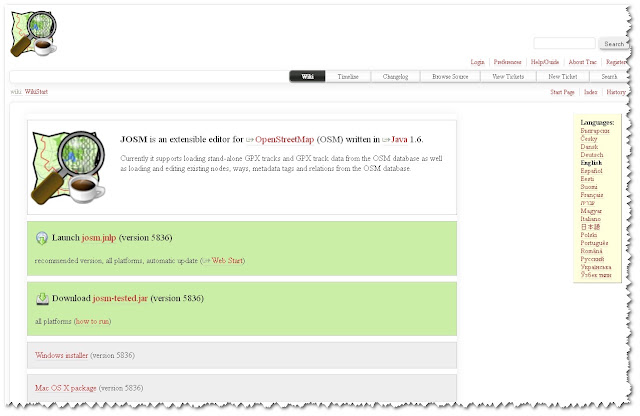Screen dimensions: 640x416
Task: Choose the Ўзбек тили language link
Action: (x=596, y=275)
